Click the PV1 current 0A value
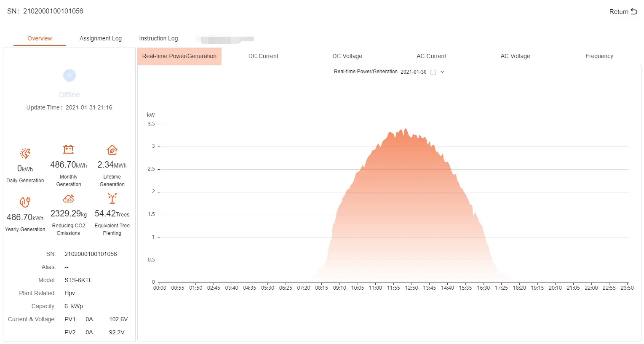Viewport: 644px width, 344px height. (89, 319)
